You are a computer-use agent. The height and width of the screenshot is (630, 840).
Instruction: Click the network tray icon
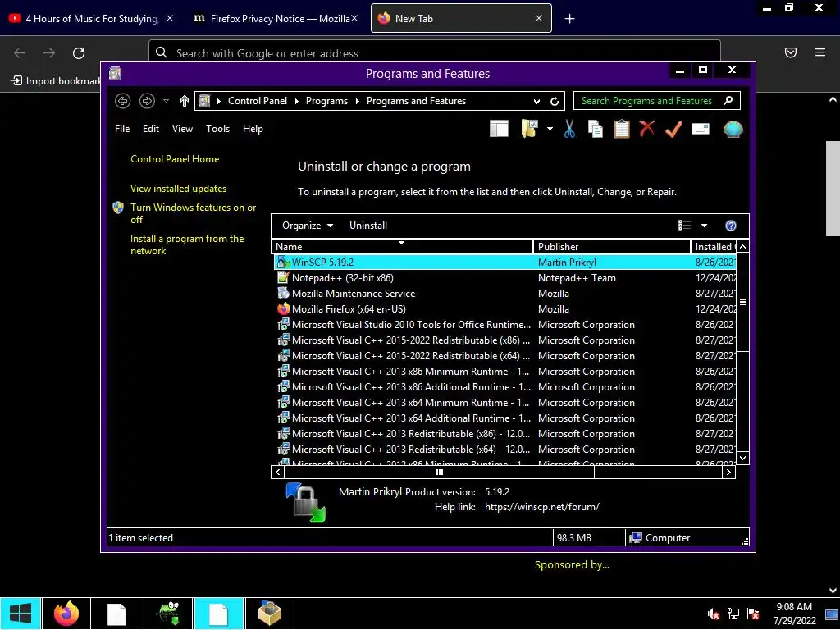733,614
